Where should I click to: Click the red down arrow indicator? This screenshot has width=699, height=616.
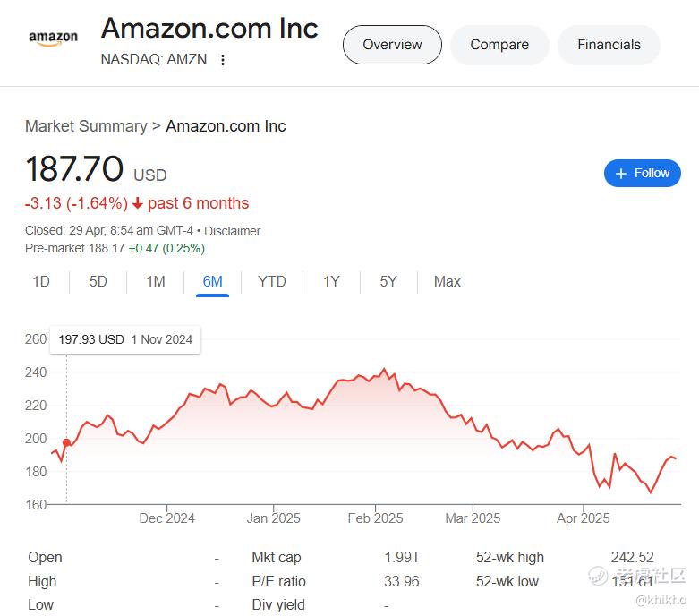(x=138, y=203)
